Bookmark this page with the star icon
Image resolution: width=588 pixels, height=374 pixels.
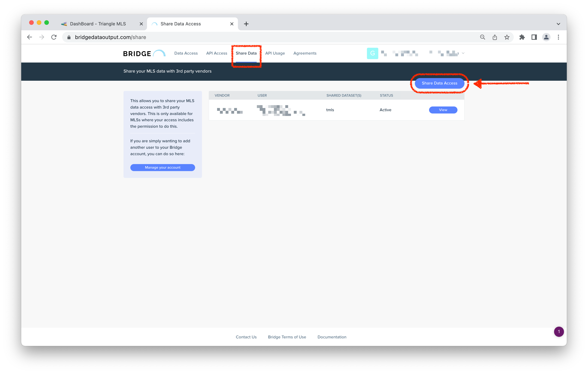pyautogui.click(x=507, y=37)
